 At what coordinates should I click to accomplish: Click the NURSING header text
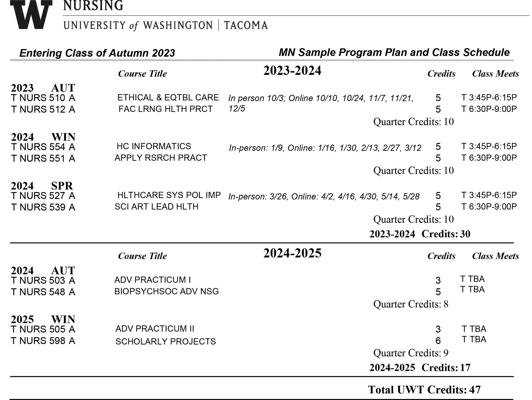click(93, 6)
